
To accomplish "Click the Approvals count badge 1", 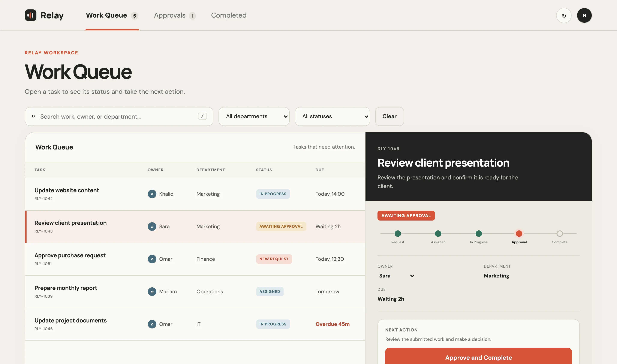I will [192, 16].
